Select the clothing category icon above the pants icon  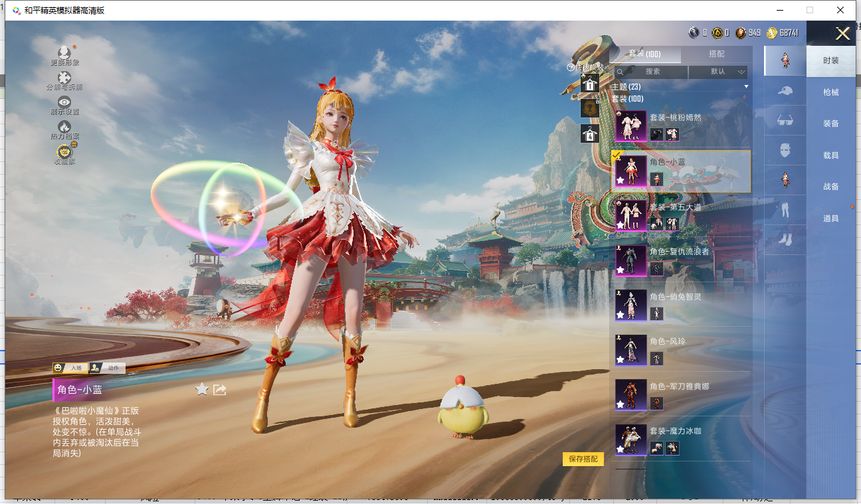click(785, 180)
